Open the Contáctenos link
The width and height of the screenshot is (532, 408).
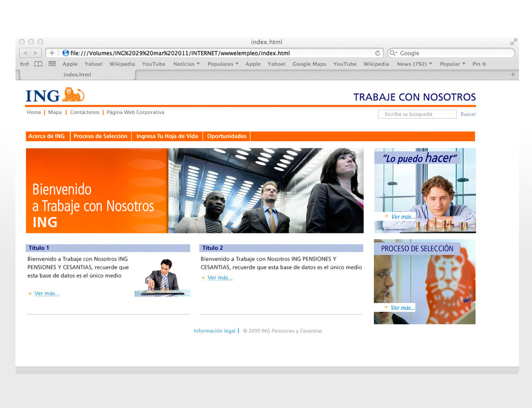pos(85,112)
